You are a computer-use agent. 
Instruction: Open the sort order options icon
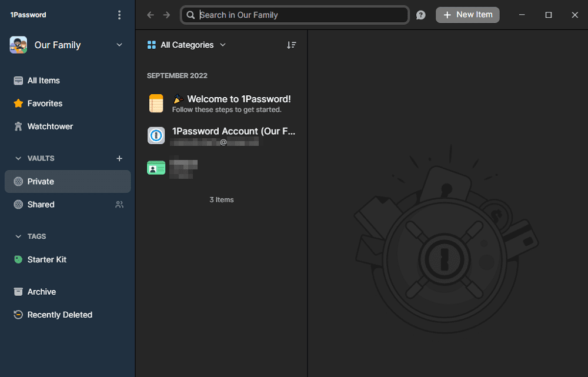(x=292, y=45)
